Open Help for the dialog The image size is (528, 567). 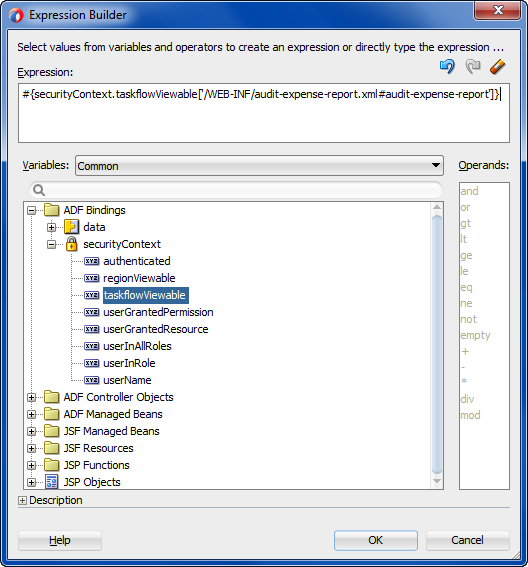[60, 540]
